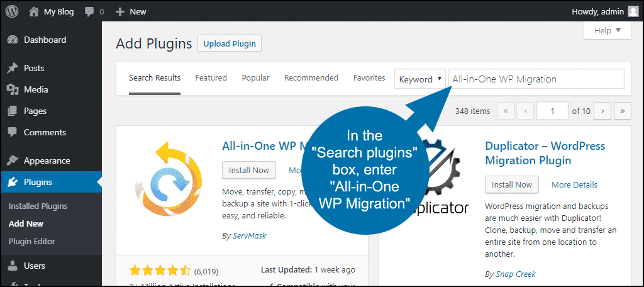
Task: Go to last page of results
Action: [x=622, y=111]
